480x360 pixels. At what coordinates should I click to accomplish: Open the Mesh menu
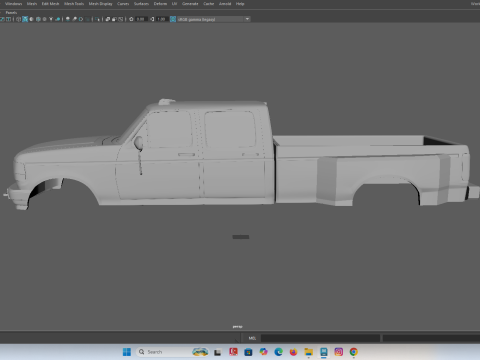tap(32, 4)
